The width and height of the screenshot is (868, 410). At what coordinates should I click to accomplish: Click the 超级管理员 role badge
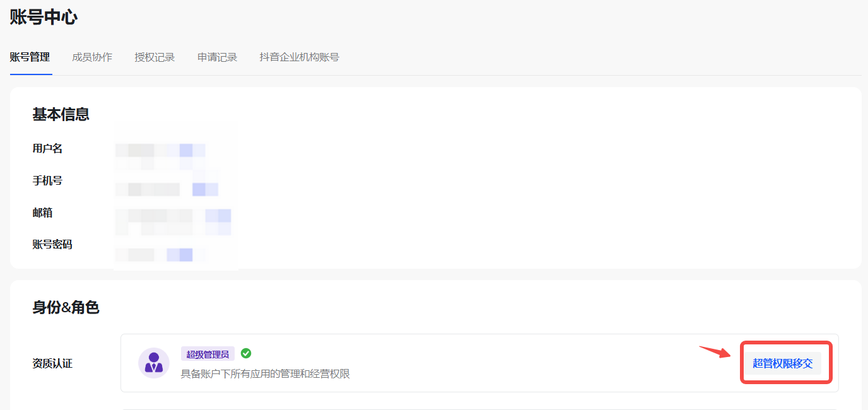(208, 354)
